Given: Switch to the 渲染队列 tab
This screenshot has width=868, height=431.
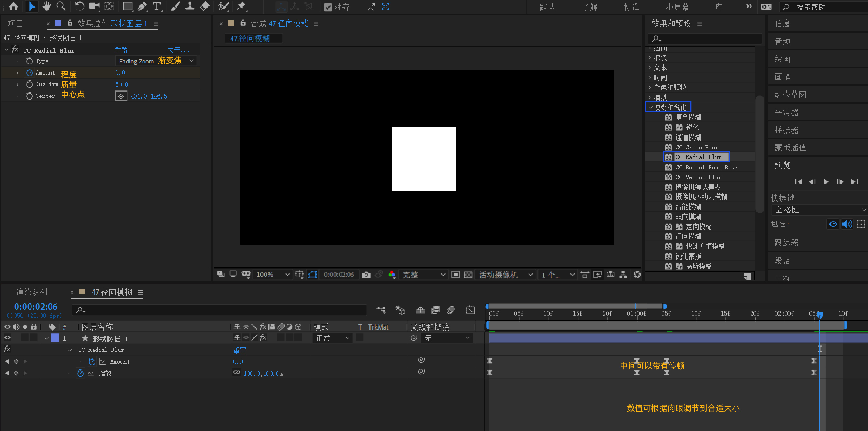Looking at the screenshot, I should point(32,292).
